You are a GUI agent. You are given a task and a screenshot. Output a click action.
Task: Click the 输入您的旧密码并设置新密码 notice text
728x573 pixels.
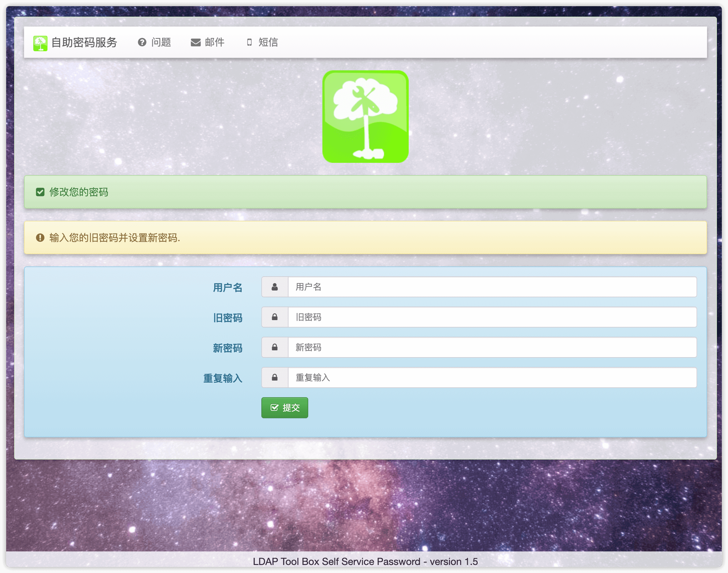click(115, 238)
